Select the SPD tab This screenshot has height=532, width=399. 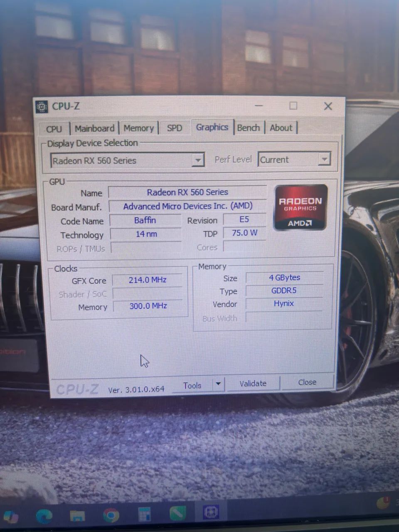point(175,128)
